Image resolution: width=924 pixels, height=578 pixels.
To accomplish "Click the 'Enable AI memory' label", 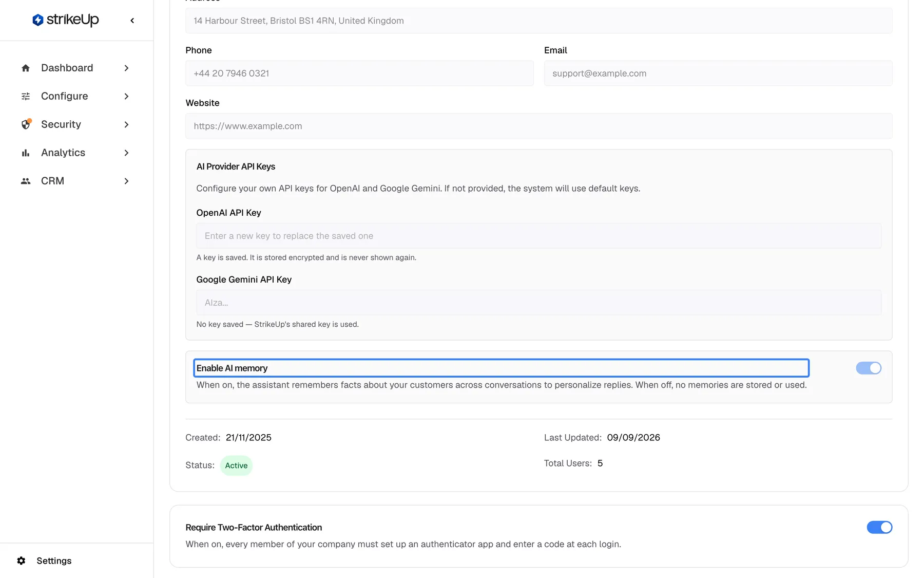I will click(x=232, y=368).
